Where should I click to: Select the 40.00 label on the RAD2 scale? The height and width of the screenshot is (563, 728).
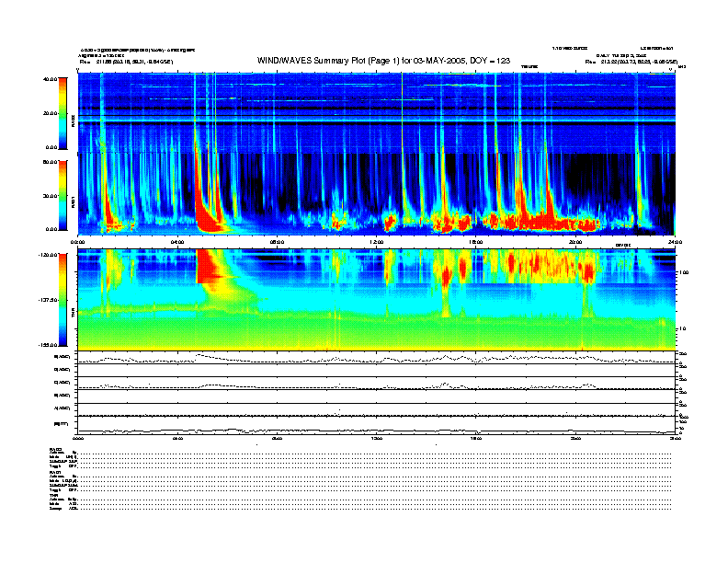(50, 79)
